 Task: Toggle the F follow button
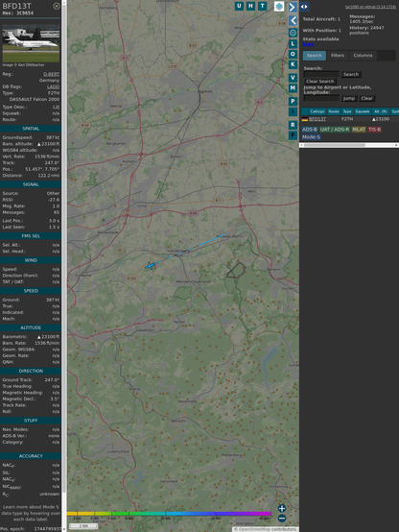coord(293,135)
